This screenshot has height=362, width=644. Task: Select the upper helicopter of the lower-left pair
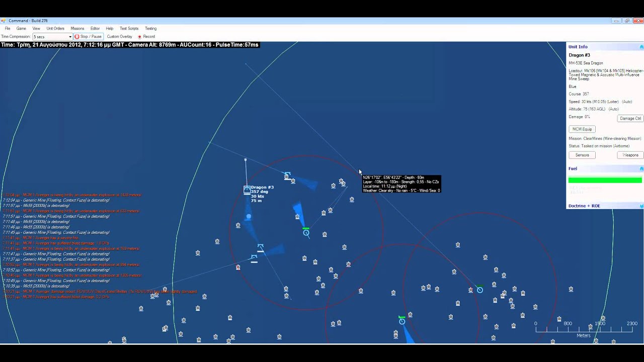click(x=260, y=247)
